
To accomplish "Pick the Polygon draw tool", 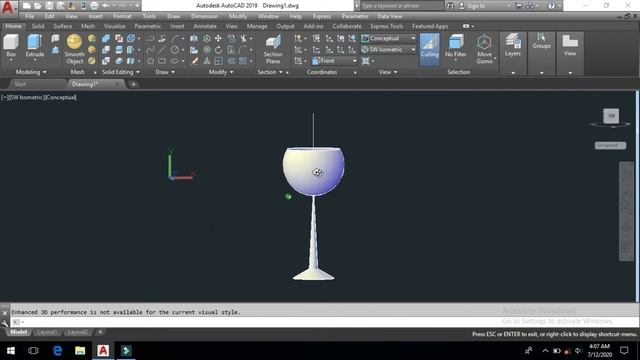I will click(x=151, y=61).
